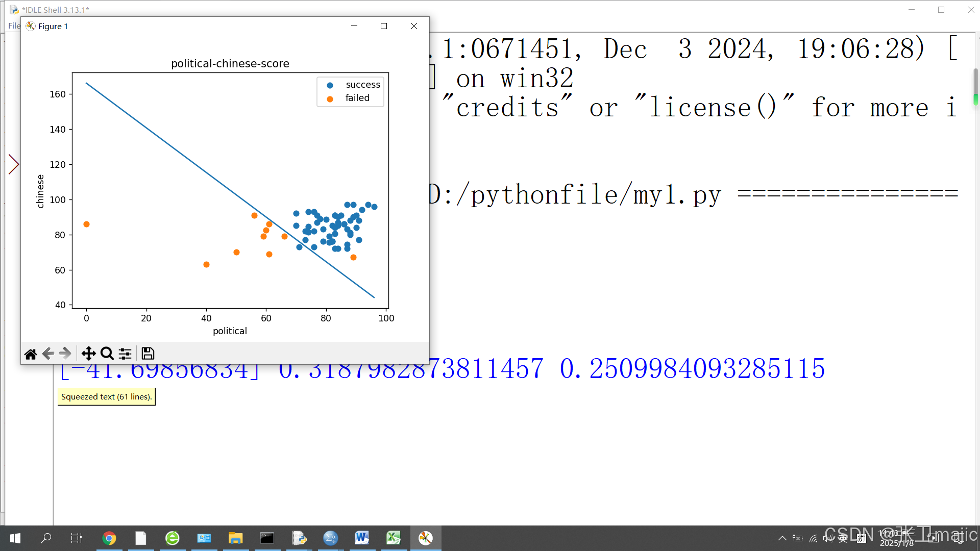The image size is (980, 551).
Task: Open the Windows Start menu
Action: 15,538
